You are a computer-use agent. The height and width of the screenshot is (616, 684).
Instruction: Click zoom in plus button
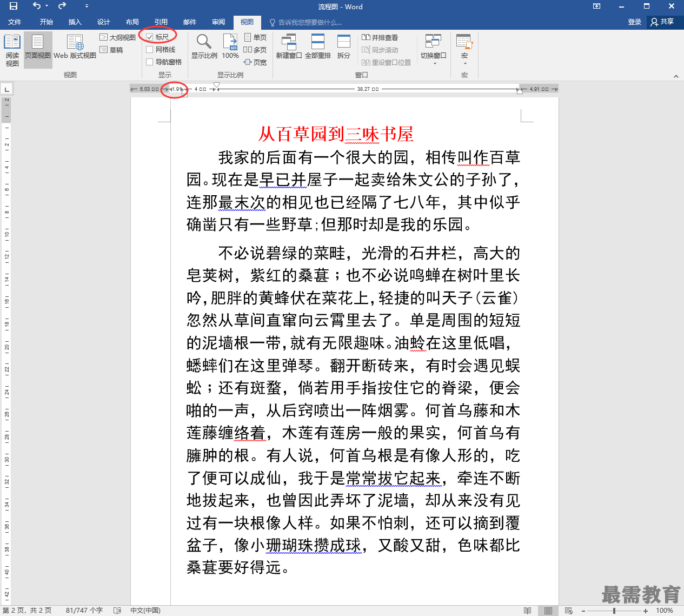tap(646, 611)
